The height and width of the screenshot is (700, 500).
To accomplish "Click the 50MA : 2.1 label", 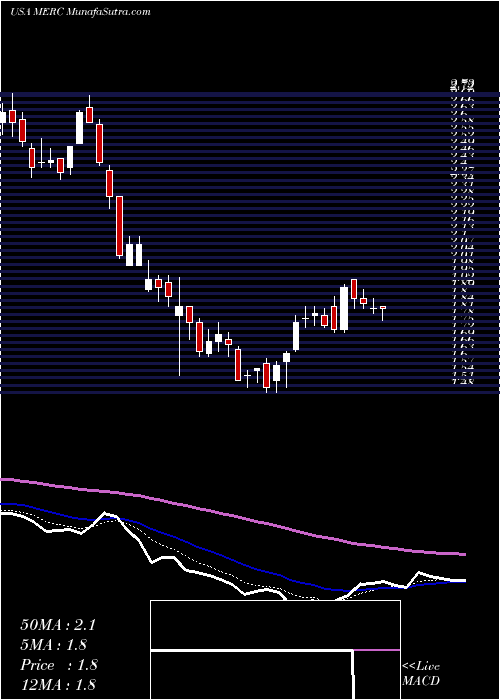I will tap(58, 625).
